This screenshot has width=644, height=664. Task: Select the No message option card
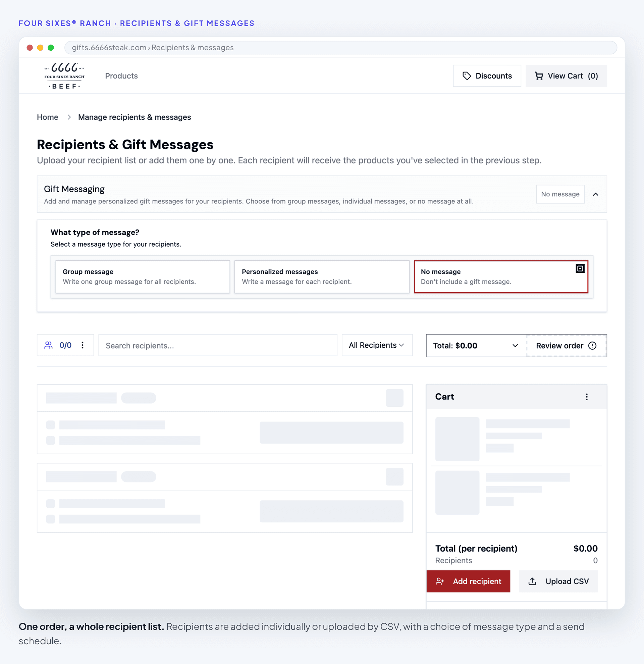(x=501, y=277)
